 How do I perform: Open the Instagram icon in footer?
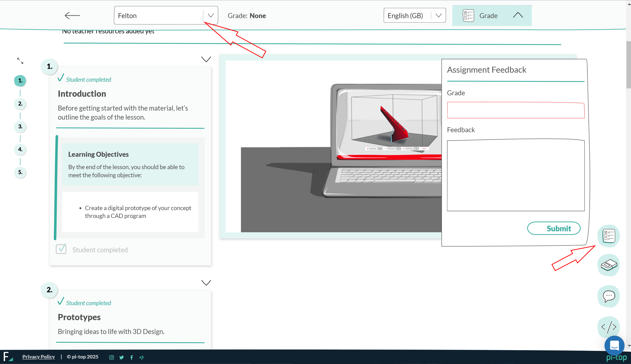[x=112, y=357]
